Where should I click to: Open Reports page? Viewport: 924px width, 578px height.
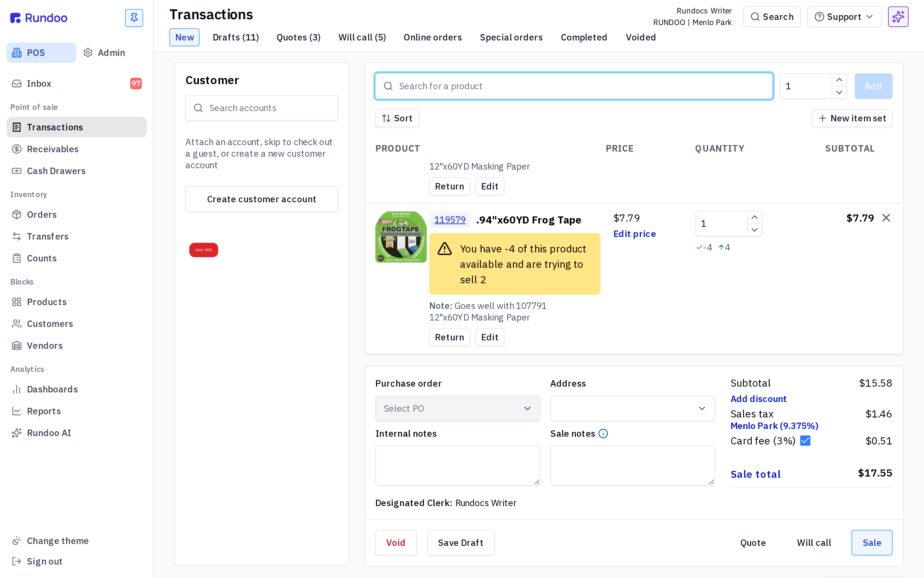(x=76, y=411)
